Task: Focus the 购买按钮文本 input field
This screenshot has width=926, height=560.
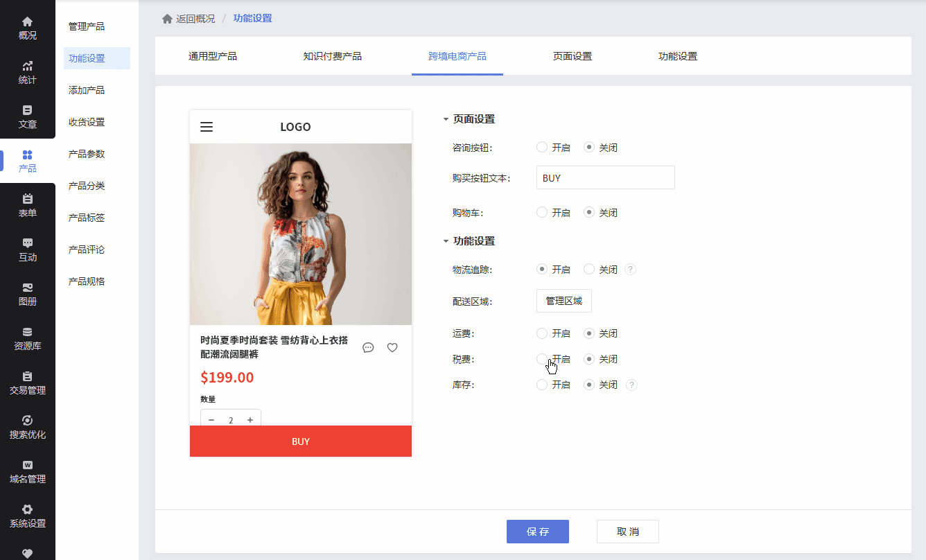Action: pos(606,177)
